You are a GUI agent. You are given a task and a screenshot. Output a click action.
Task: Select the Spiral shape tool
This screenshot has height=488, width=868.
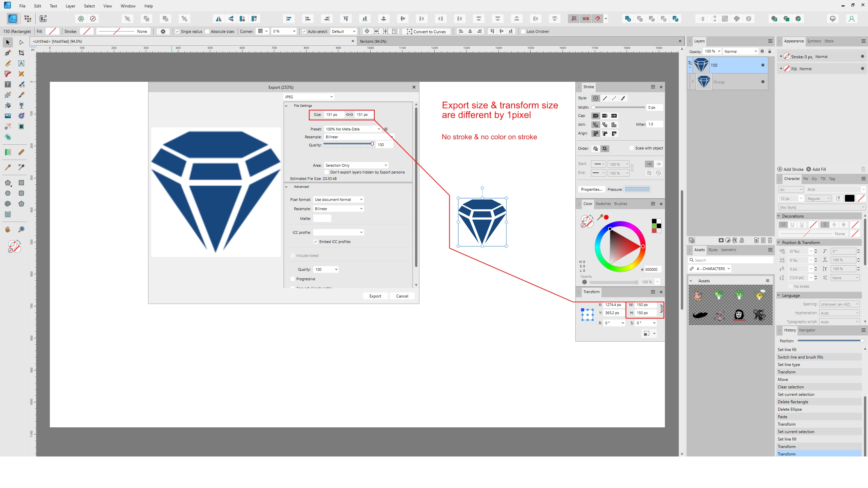click(8, 204)
